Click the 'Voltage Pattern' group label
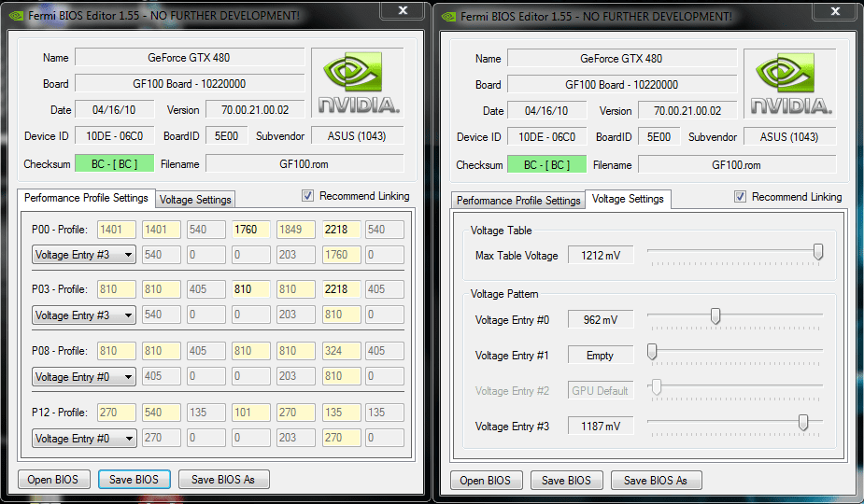Screen dimensions: 864x504 504,294
